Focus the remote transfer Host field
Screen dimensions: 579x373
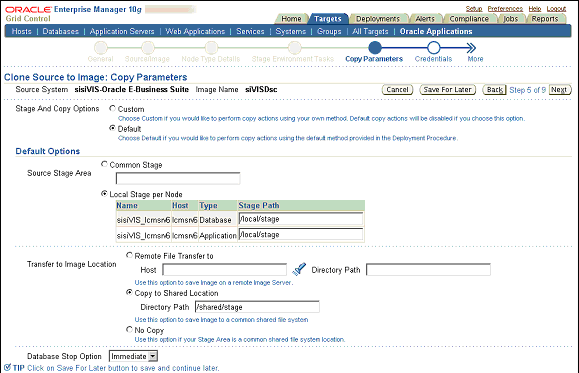225,270
